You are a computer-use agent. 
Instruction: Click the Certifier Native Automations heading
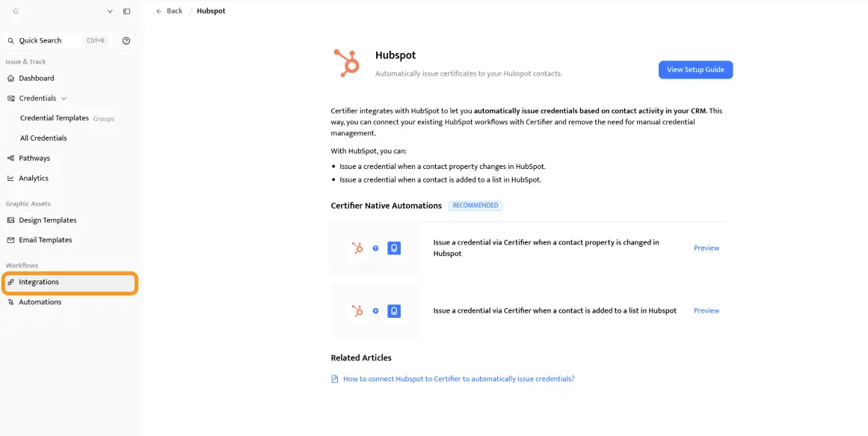(386, 206)
